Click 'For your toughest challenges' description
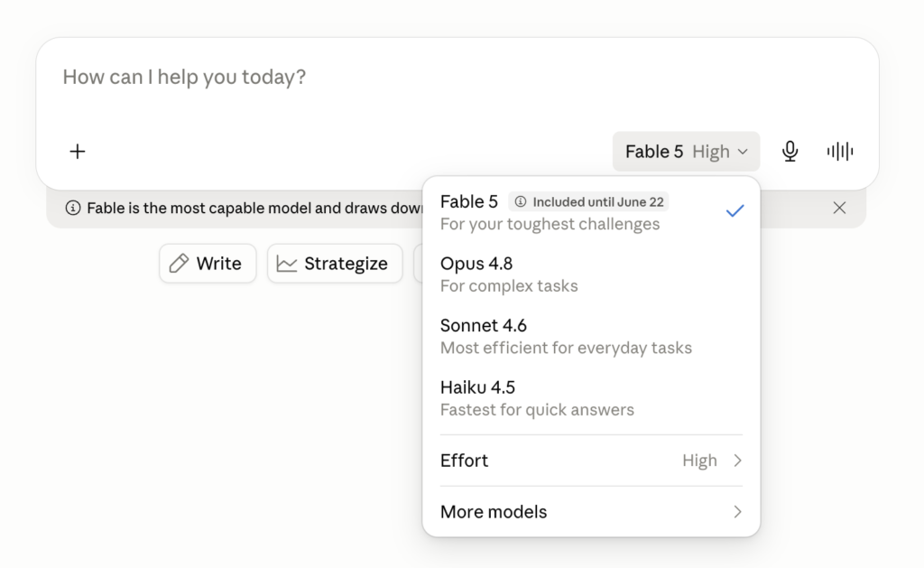924x568 pixels. 550,224
